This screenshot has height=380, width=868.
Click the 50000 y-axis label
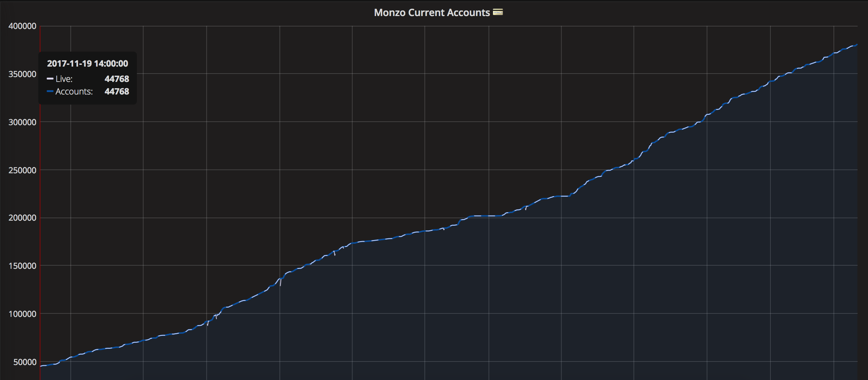tap(25, 362)
